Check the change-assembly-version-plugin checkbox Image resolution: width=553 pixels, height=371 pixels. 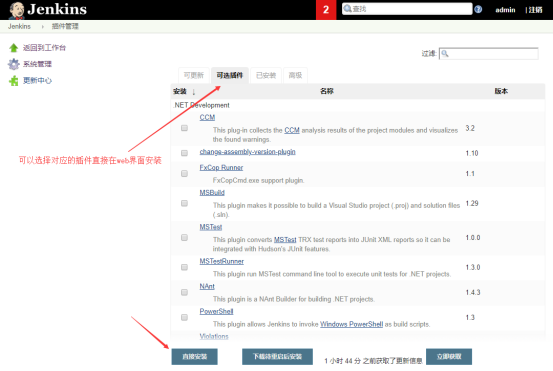pos(184,153)
